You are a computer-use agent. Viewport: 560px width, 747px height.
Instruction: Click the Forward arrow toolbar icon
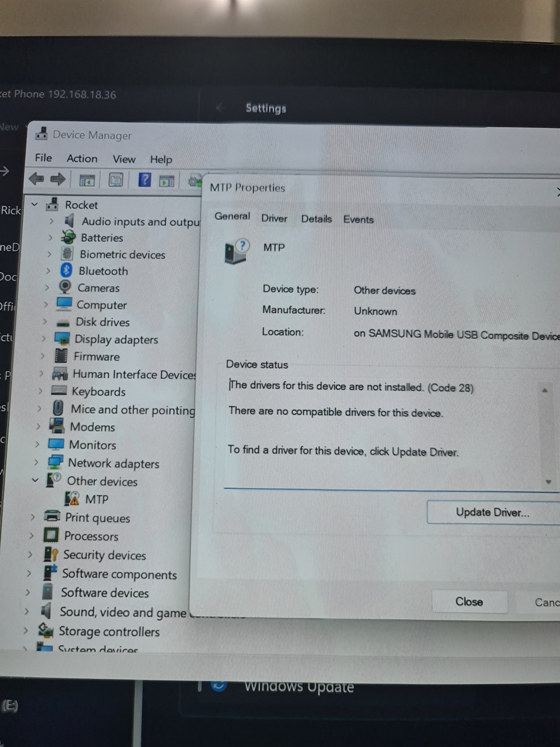coord(58,179)
